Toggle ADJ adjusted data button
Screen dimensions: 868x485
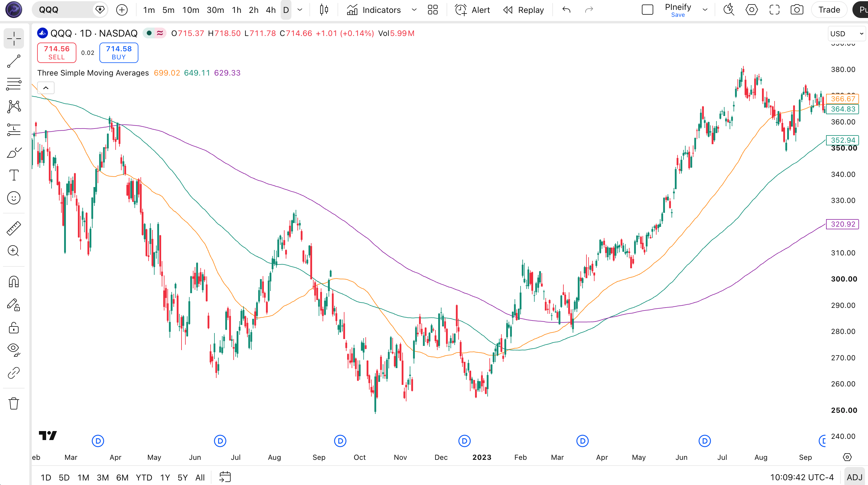(x=854, y=477)
